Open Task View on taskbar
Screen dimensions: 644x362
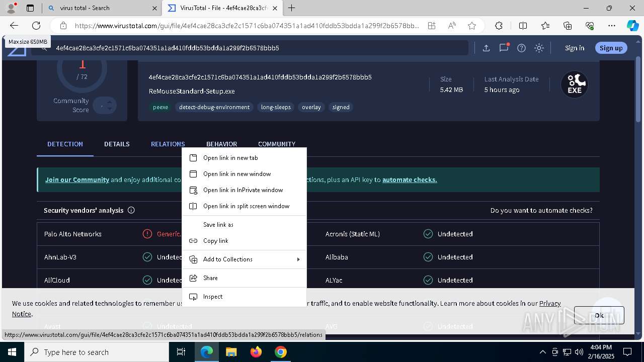pos(181,352)
